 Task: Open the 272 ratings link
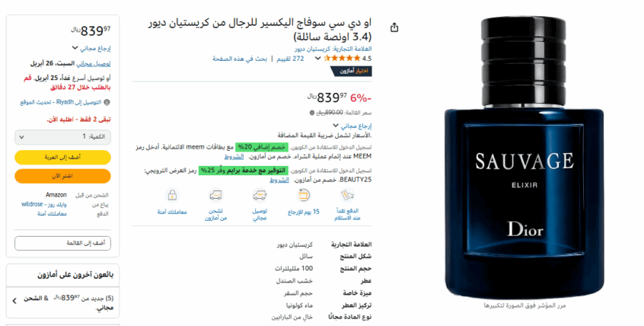coord(290,59)
